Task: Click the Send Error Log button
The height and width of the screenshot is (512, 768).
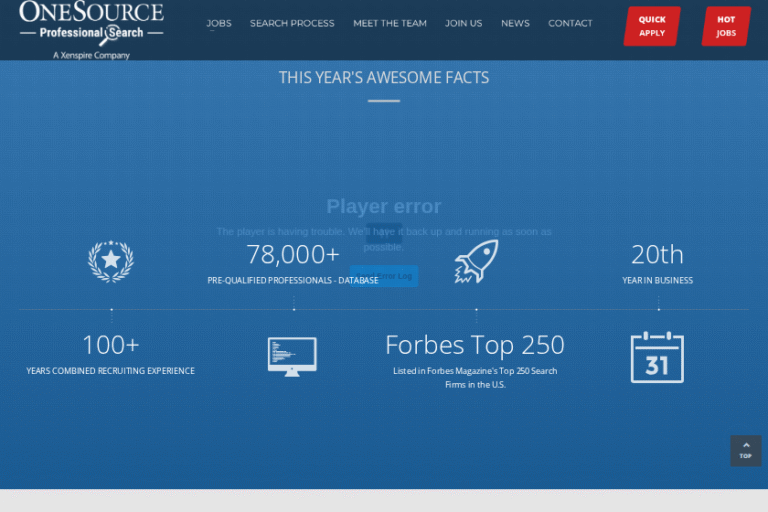Action: 384,276
